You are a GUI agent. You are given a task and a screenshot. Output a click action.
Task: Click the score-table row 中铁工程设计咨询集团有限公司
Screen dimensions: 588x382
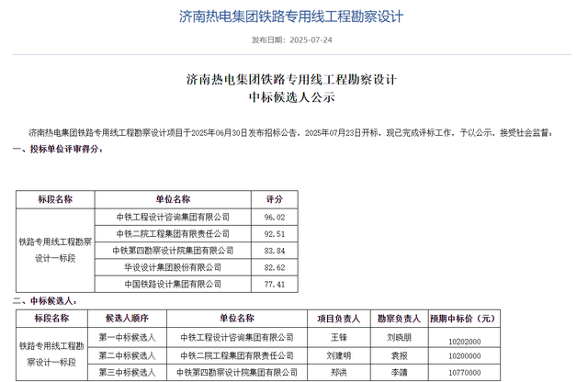[x=173, y=217]
